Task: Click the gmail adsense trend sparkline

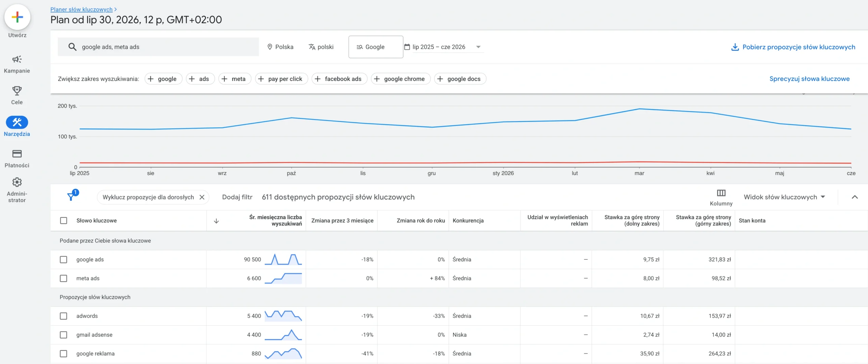Action: (x=283, y=335)
